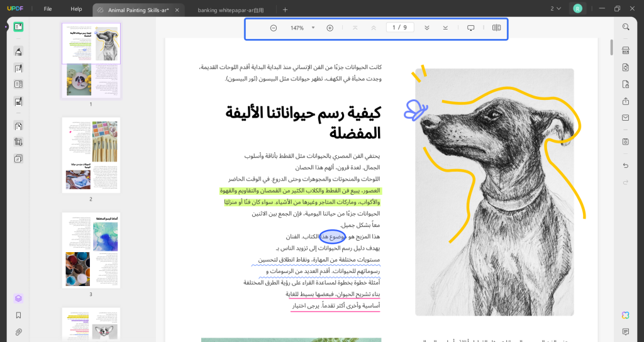Go to the next page arrow

point(427,28)
